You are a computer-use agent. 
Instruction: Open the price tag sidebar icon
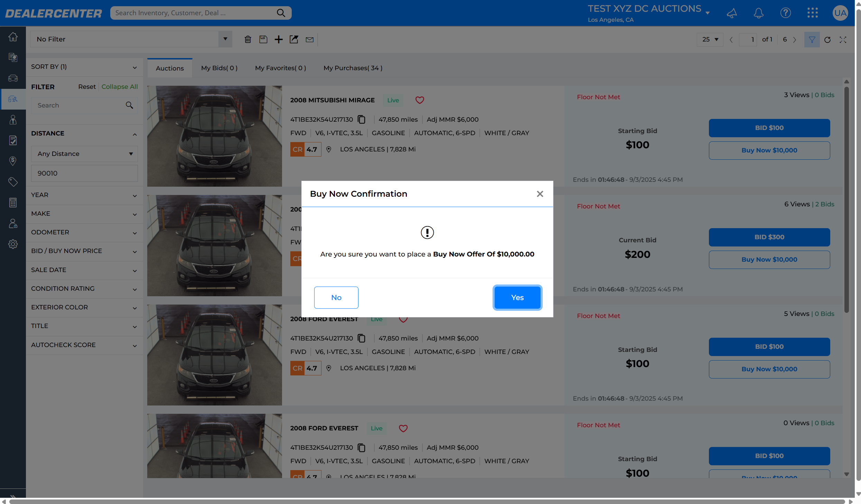[x=13, y=182]
